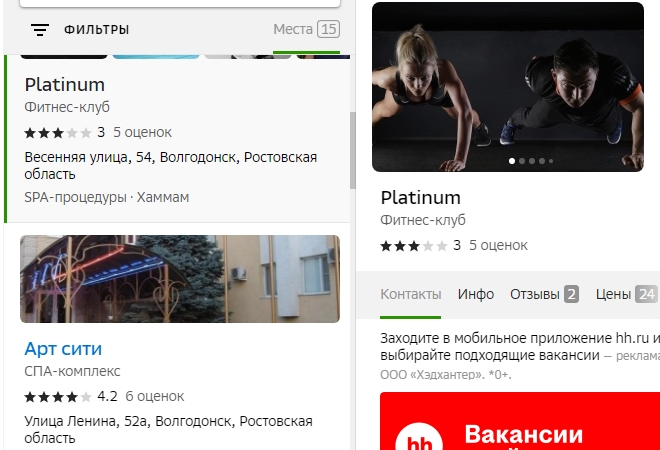Select Platinum title in results list
The height and width of the screenshot is (450, 660).
tap(64, 85)
